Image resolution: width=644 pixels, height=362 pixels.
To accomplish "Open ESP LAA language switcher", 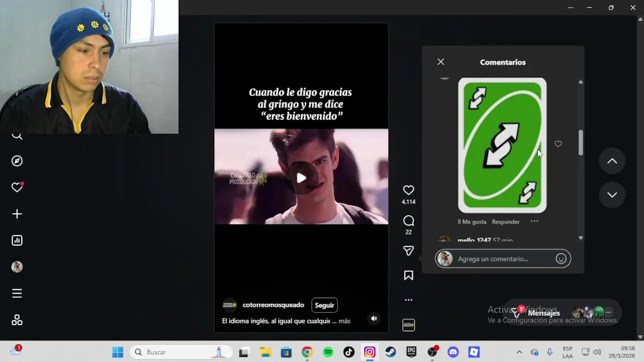I will pyautogui.click(x=568, y=352).
